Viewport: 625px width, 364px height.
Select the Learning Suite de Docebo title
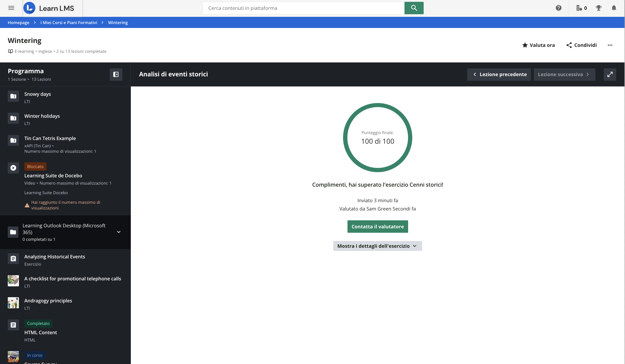click(x=53, y=176)
